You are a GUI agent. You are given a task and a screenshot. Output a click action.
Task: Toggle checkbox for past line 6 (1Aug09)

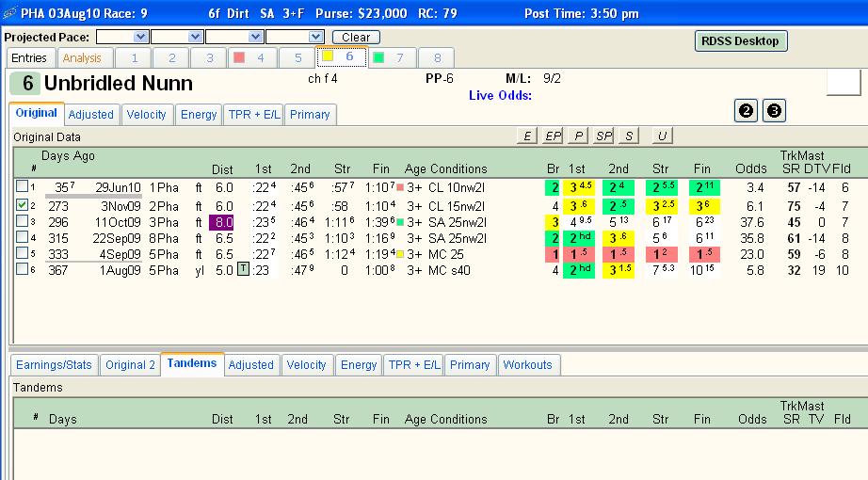click(x=22, y=269)
